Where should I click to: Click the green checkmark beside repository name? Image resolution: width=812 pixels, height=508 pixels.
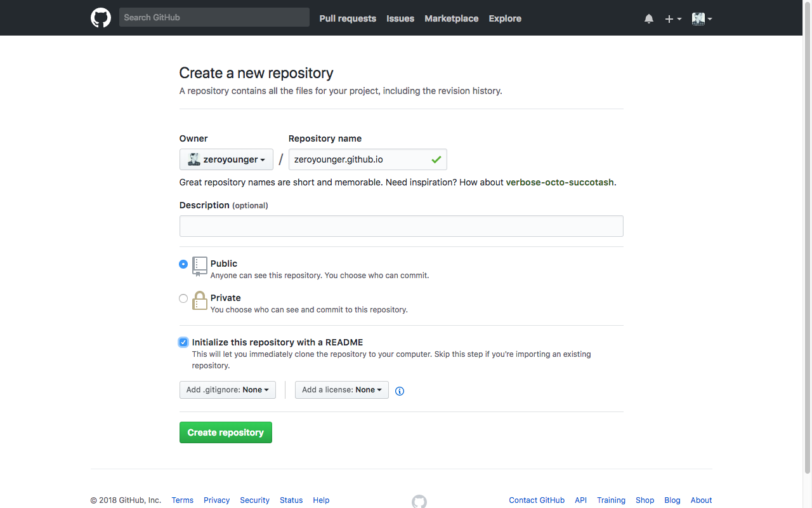pos(436,159)
